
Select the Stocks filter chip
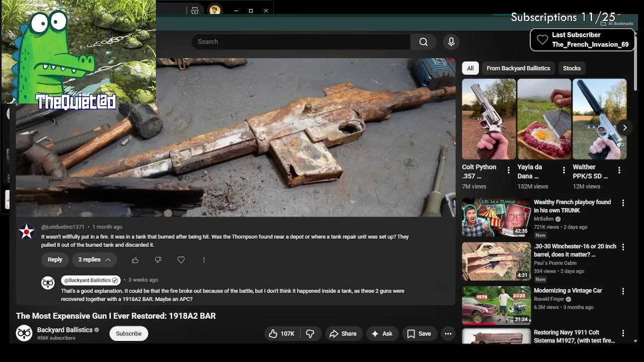point(572,68)
